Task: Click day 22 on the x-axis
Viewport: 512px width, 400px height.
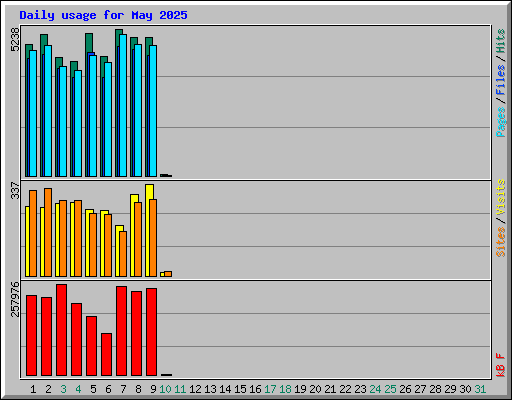Action: click(345, 389)
